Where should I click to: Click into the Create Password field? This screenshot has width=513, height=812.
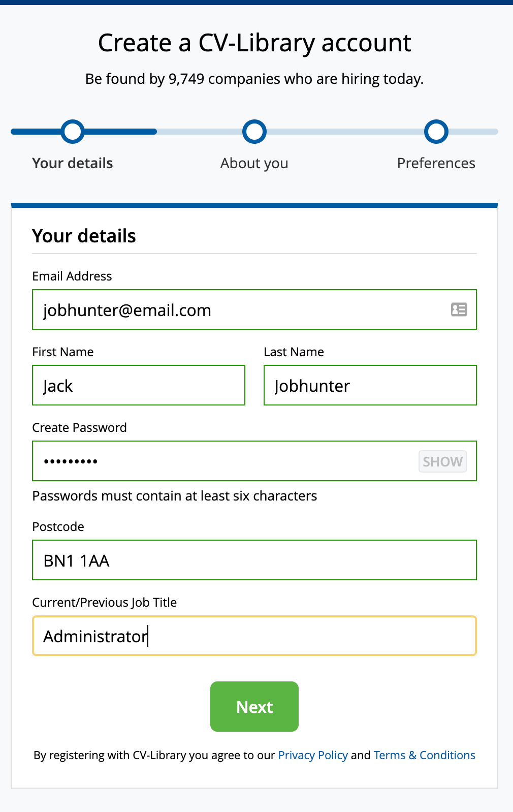tap(223, 461)
